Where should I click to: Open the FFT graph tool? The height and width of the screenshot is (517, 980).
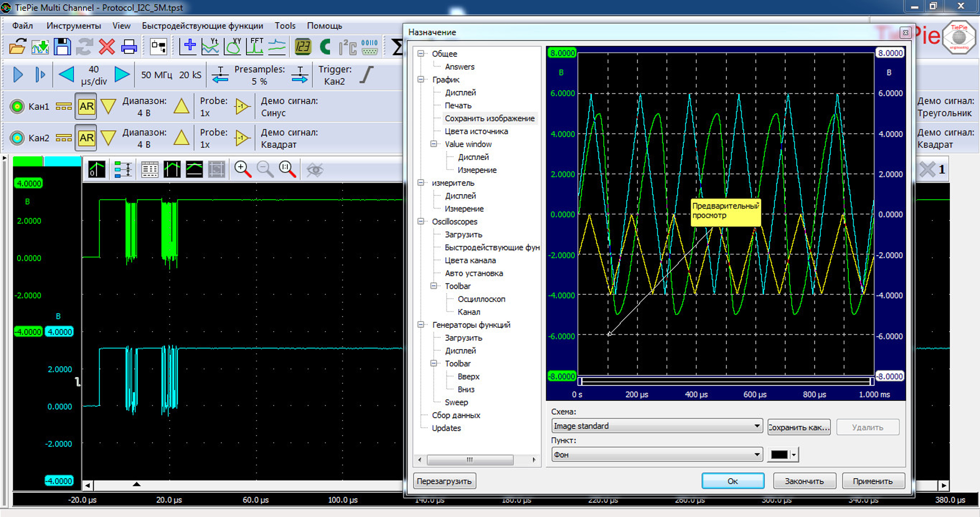[255, 46]
